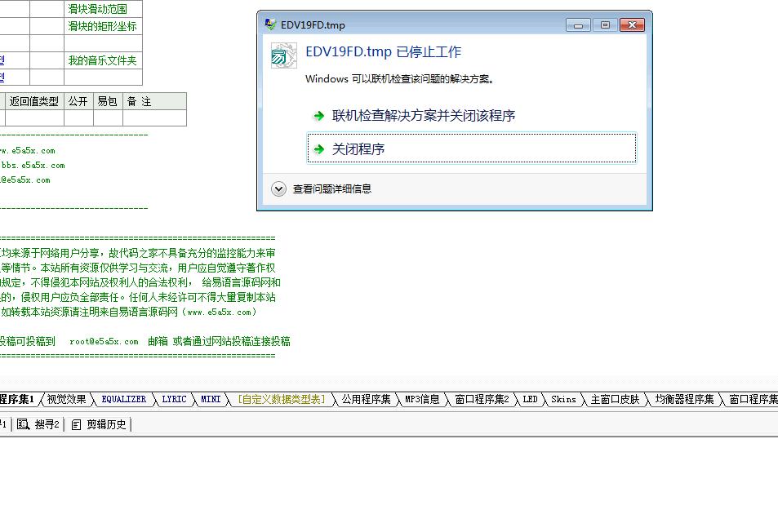Open the [自定义数据类型表] tab
This screenshot has width=778, height=532.
pyautogui.click(x=282, y=399)
